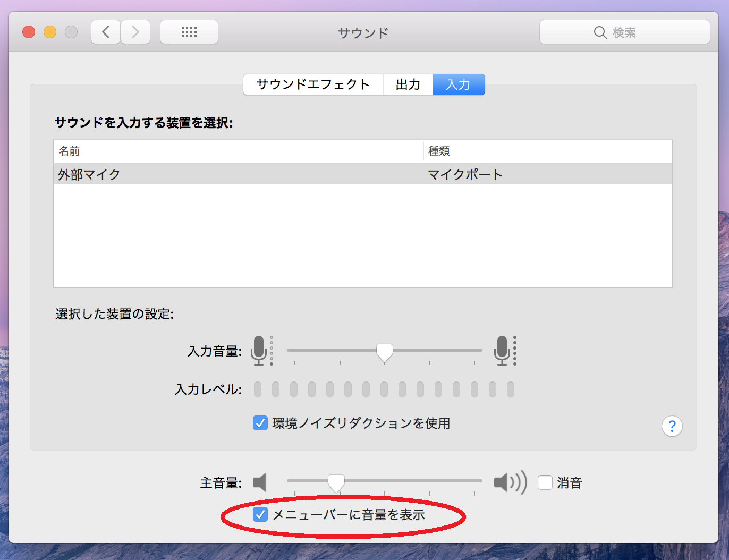Switch to the 出力 tab

(408, 84)
